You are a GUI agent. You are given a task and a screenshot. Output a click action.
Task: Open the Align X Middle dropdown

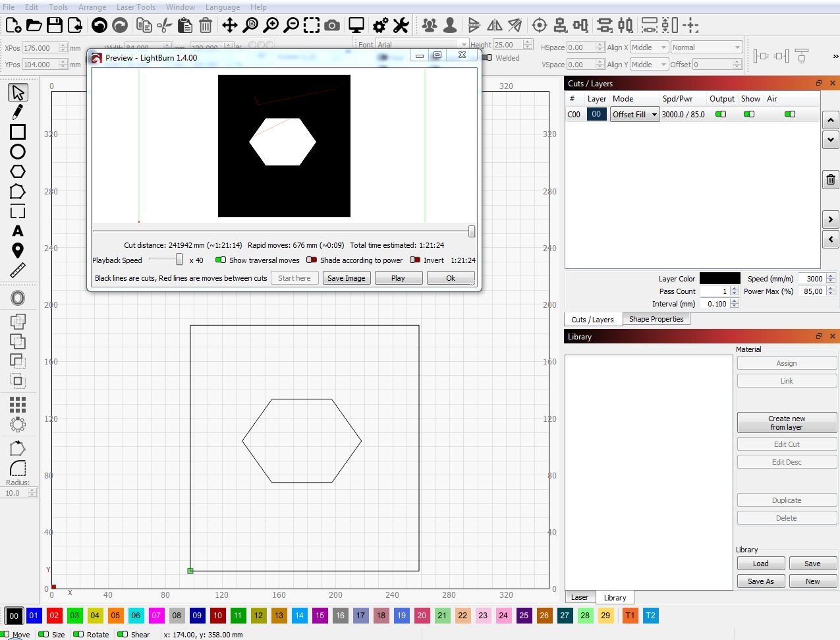click(649, 47)
